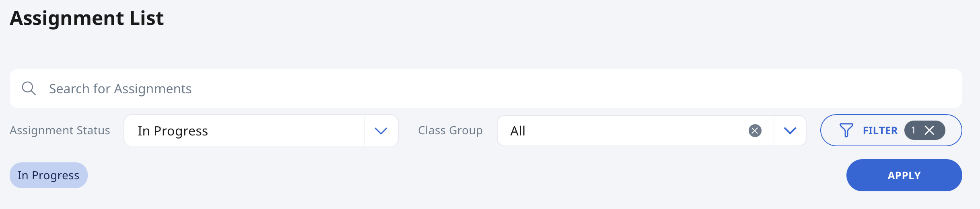Click the dark pill badge inside FILTER button
Screen dimensions: 980x209
coord(924,130)
